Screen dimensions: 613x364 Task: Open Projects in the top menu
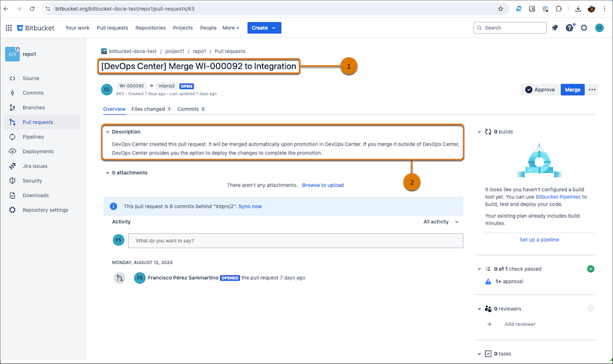pos(183,28)
